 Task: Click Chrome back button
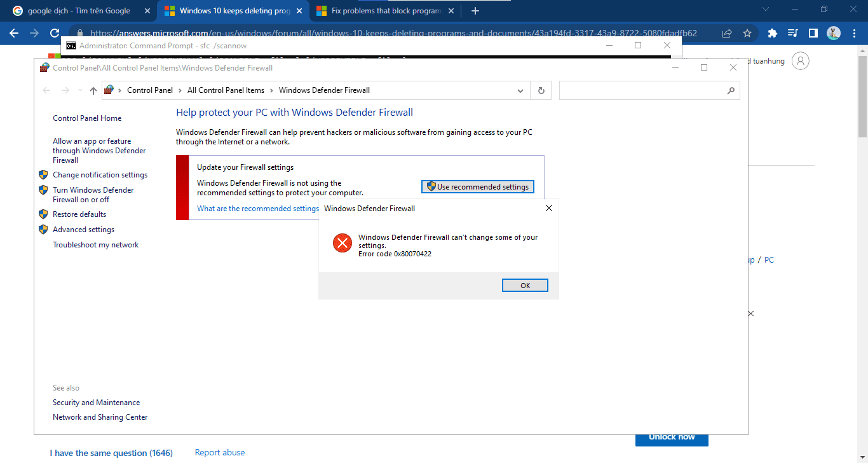point(14,33)
